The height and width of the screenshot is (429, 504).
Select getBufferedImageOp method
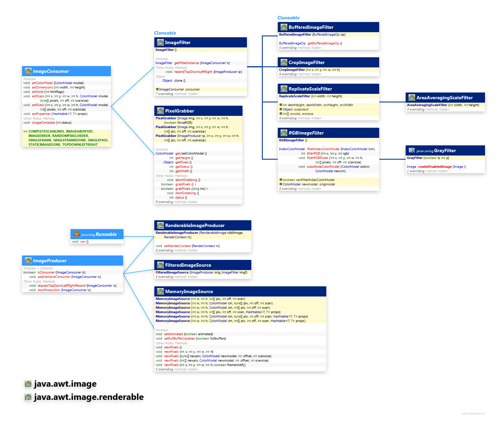[323, 43]
